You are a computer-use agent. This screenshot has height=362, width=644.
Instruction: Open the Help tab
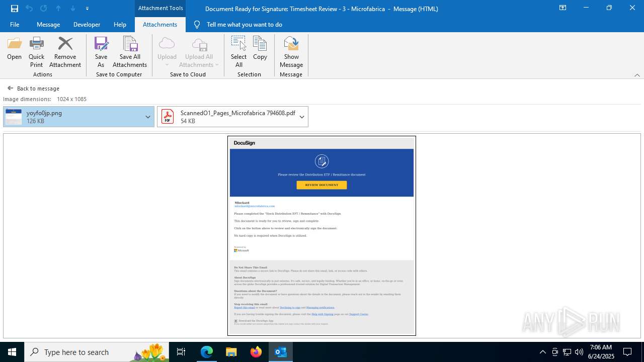(x=120, y=25)
